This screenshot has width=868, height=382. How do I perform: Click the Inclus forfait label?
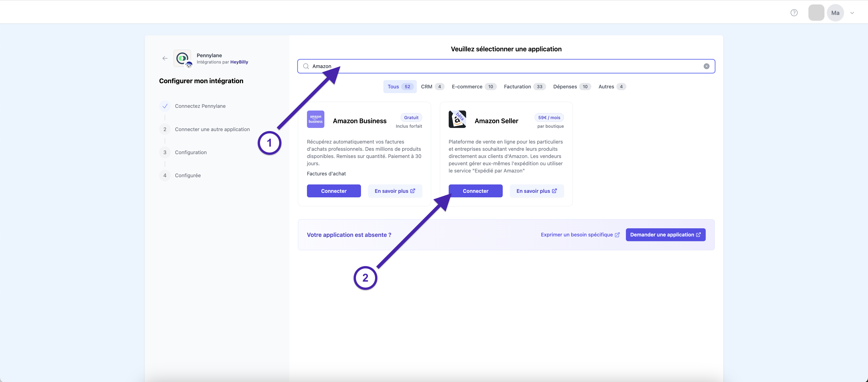click(x=409, y=126)
